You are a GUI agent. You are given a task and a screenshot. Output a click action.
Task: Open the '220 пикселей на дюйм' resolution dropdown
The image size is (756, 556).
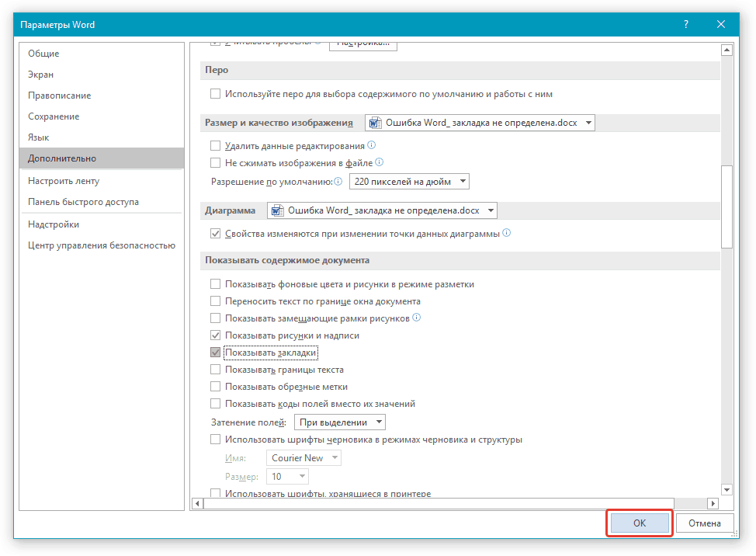click(x=463, y=182)
